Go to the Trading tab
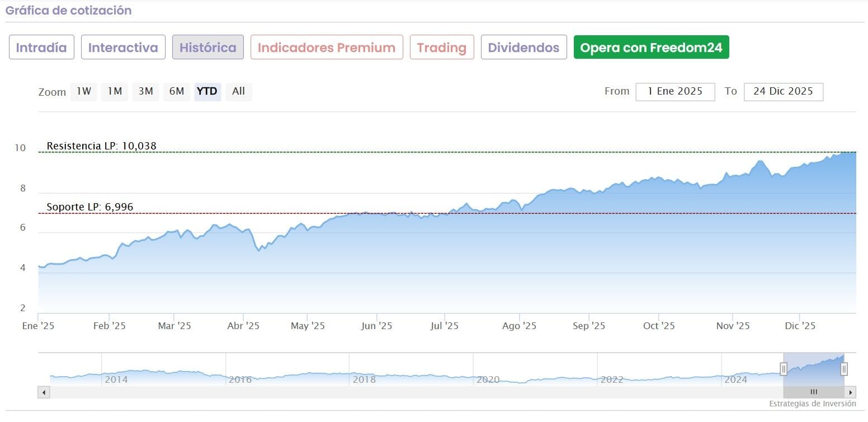Viewport: 868px width, 422px height. point(442,48)
